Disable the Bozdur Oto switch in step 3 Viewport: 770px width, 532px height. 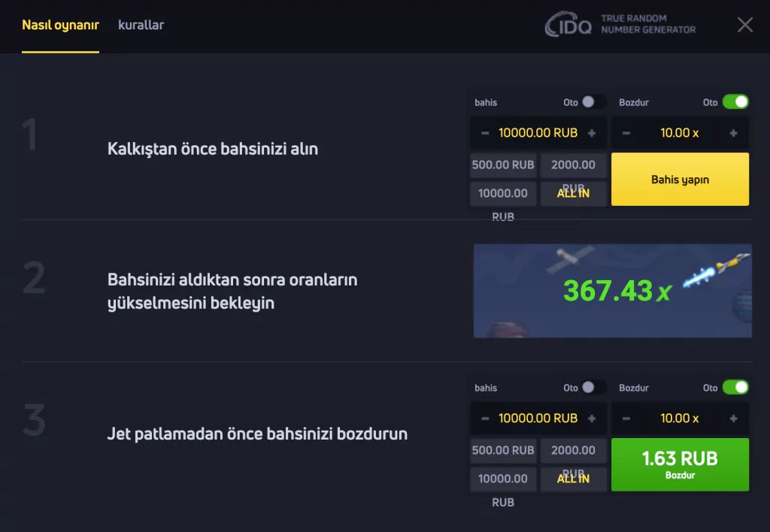735,387
